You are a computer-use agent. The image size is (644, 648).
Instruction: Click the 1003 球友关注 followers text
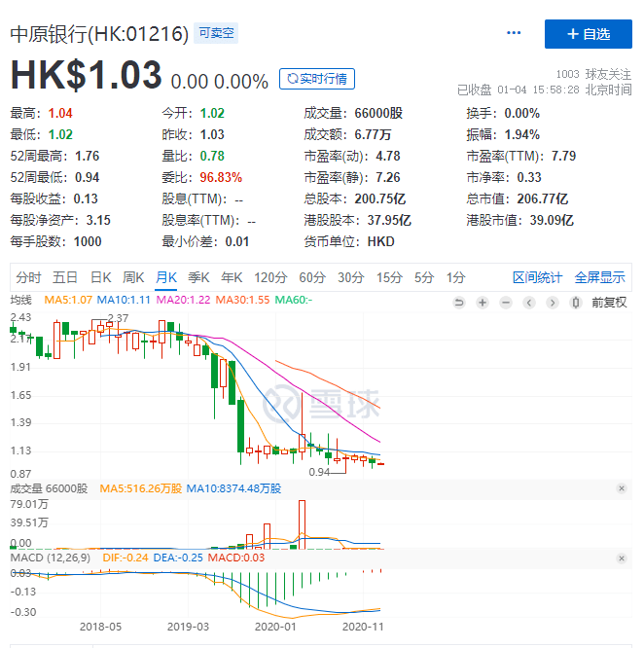pos(593,74)
